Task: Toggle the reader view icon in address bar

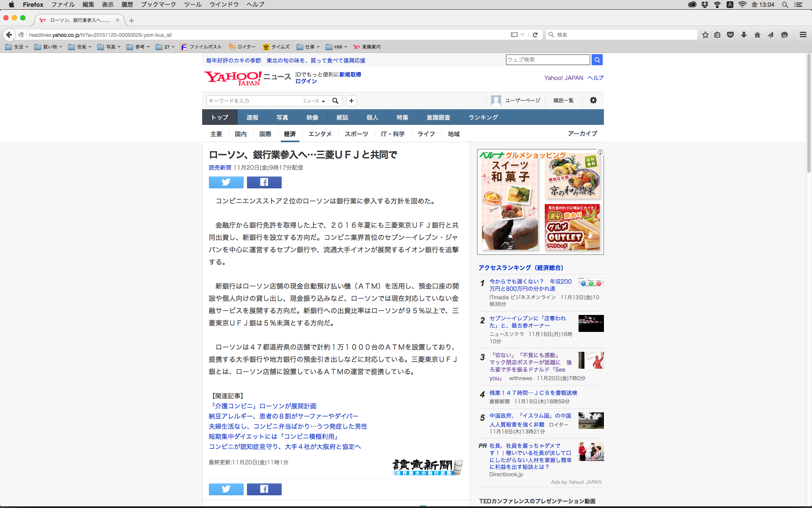Action: click(x=514, y=35)
